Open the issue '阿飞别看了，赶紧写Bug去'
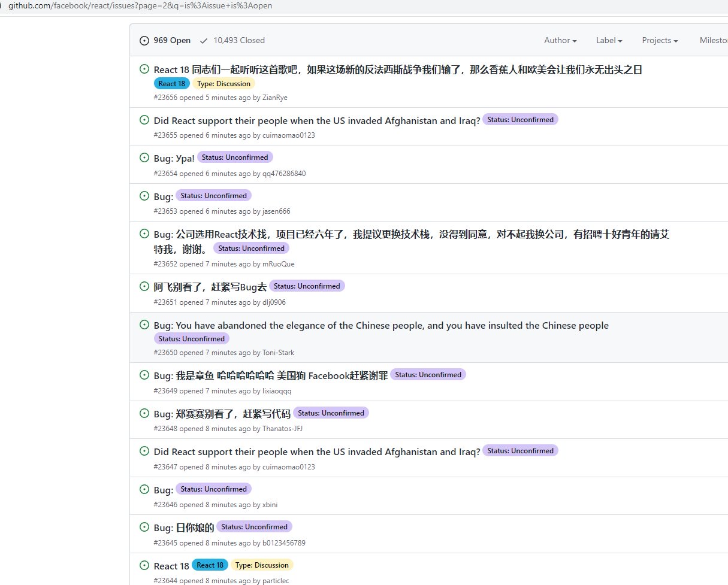This screenshot has width=728, height=585. click(x=210, y=287)
